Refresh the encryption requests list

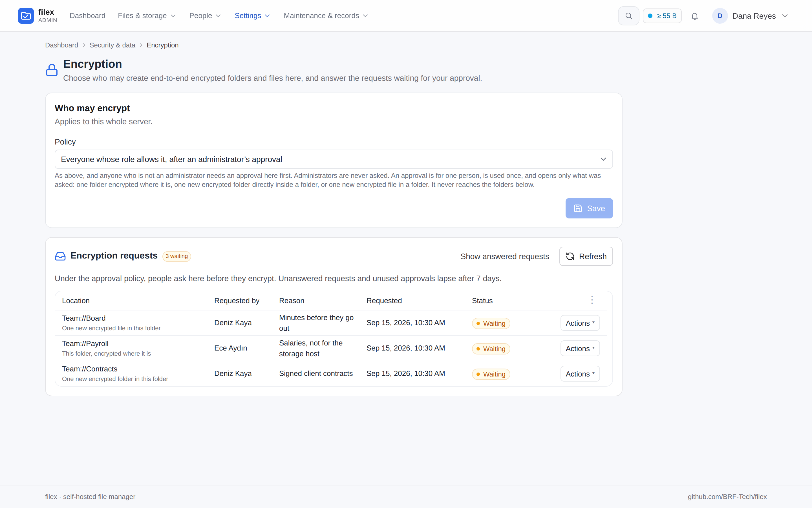(586, 256)
